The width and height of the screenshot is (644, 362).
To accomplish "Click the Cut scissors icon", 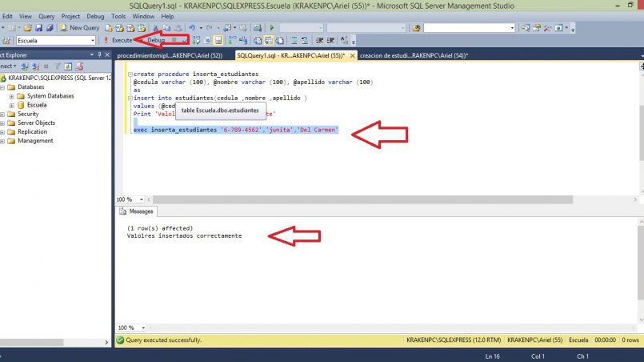I will pyautogui.click(x=156, y=28).
